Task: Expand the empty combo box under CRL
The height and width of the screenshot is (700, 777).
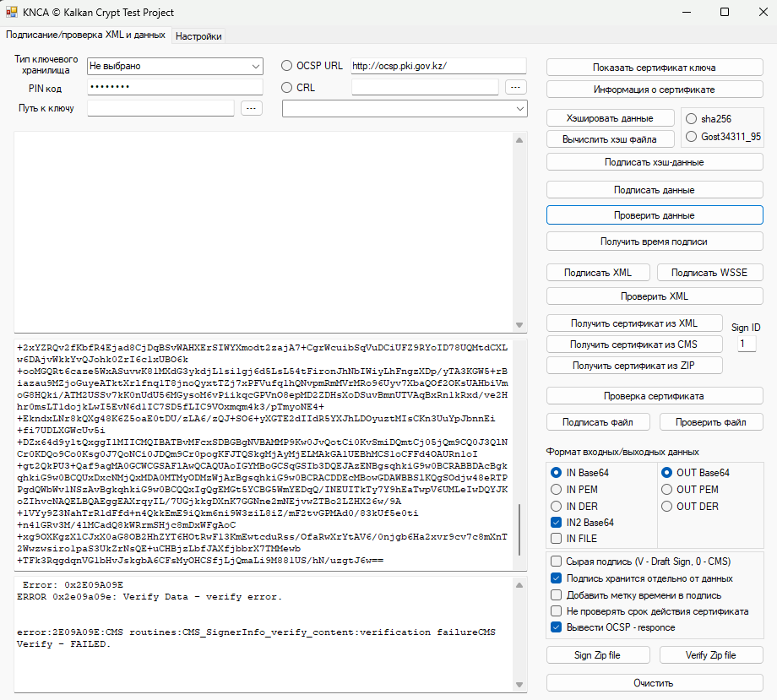Action: pos(404,108)
